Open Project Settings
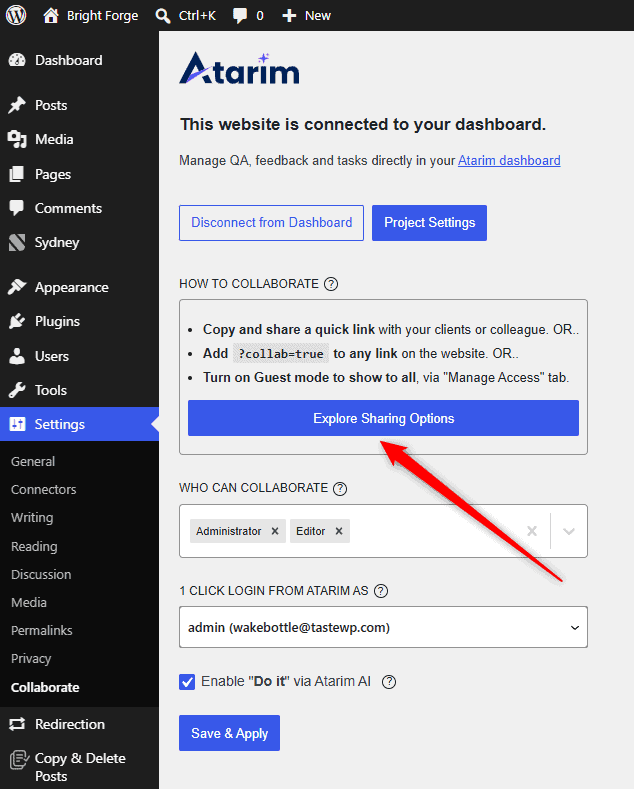This screenshot has height=789, width=634. (429, 223)
